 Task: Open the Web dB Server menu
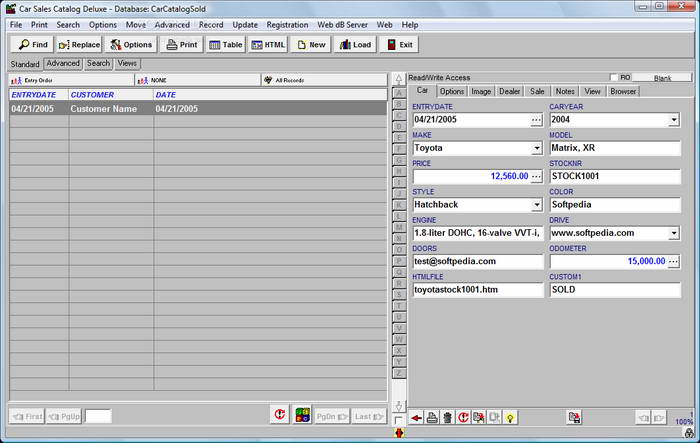[x=342, y=25]
